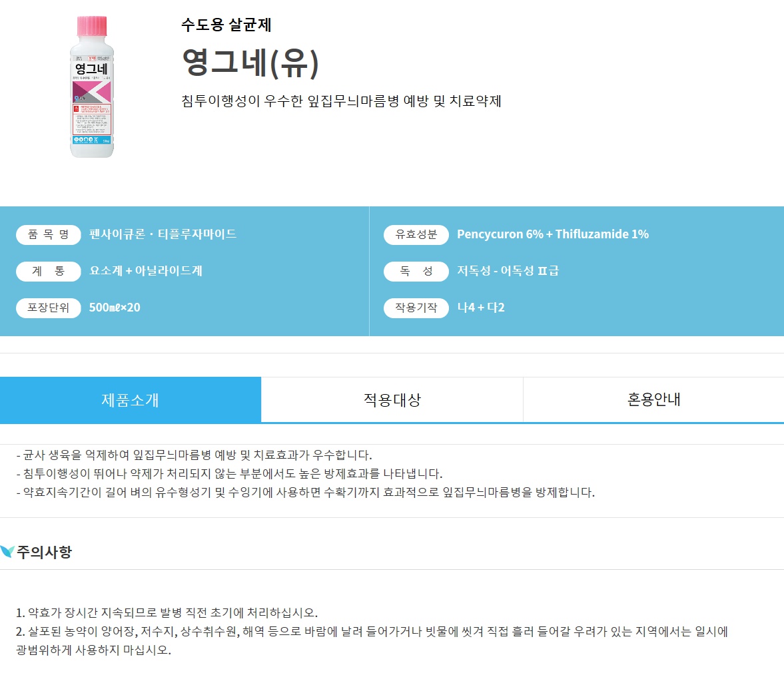
Task: Switch to the 적용대상 tab
Action: tap(392, 399)
